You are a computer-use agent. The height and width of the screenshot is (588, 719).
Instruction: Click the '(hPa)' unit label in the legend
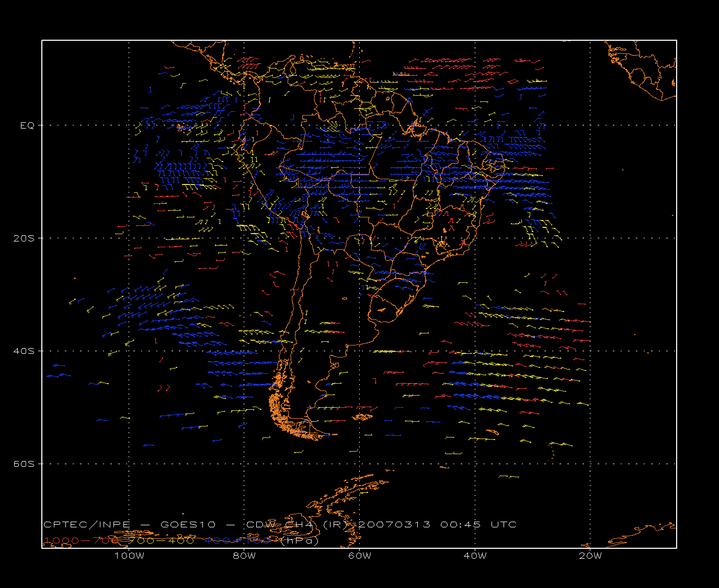pyautogui.click(x=299, y=540)
